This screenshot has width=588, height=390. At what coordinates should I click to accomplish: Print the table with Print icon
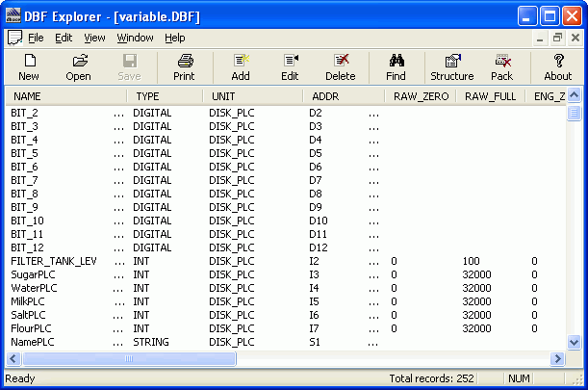[x=184, y=67]
